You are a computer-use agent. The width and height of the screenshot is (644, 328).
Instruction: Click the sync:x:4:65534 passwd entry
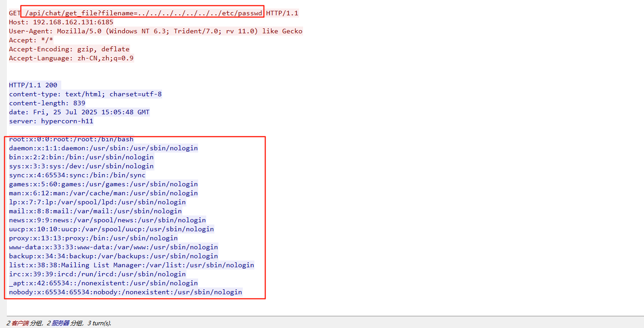click(77, 175)
